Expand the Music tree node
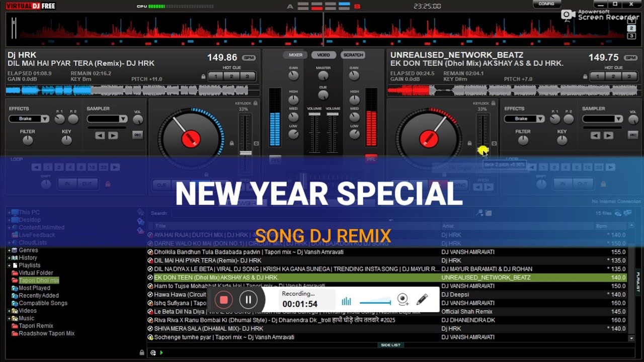 click(x=9, y=318)
